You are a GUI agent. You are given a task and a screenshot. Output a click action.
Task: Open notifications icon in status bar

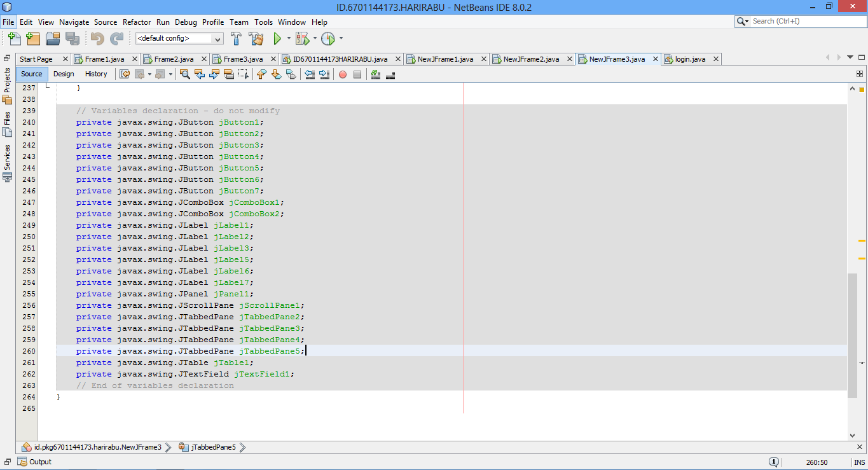pyautogui.click(x=774, y=462)
